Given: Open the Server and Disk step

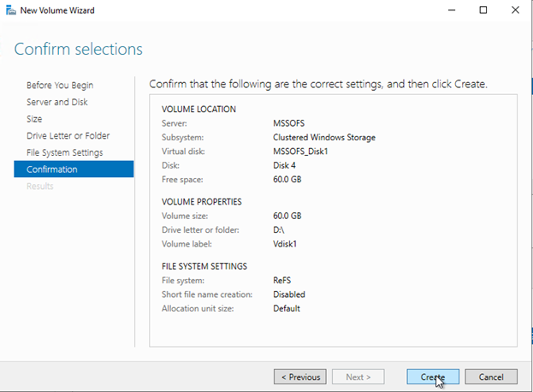Looking at the screenshot, I should (57, 102).
